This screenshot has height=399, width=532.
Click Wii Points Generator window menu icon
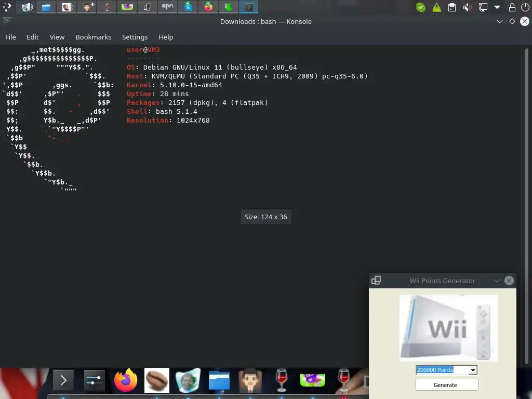(376, 281)
